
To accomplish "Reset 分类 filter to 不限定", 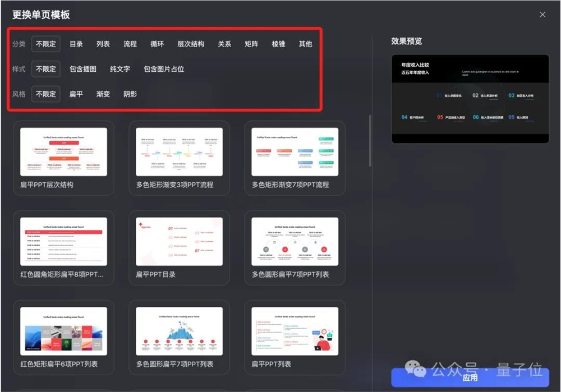I will 45,43.
